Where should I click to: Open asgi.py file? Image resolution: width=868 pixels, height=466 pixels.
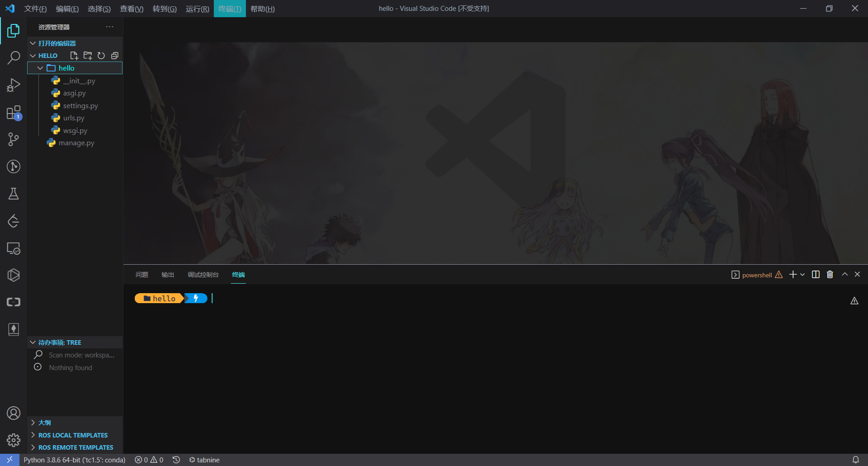[x=75, y=93]
